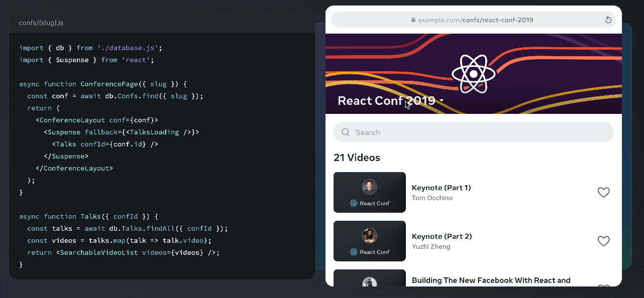644x298 pixels.
Task: Click speaker name Yuzhi Zheng
Action: [x=431, y=247]
